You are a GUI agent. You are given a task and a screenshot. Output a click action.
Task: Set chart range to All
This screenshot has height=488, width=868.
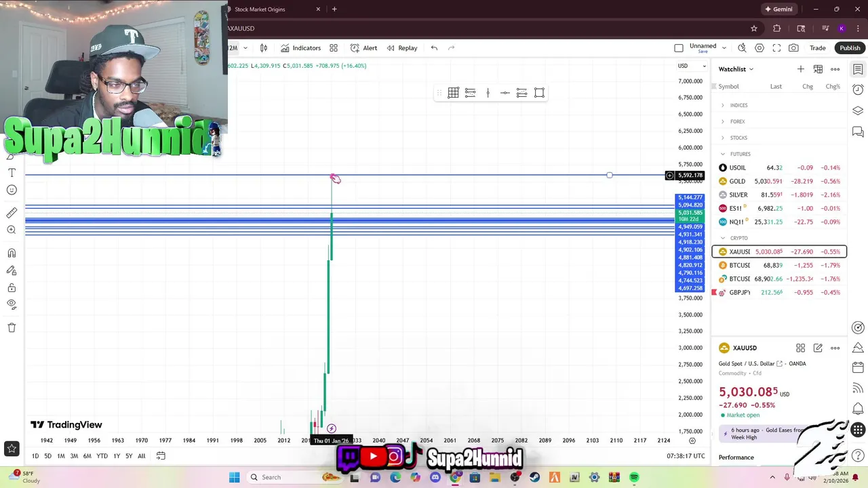pos(141,456)
